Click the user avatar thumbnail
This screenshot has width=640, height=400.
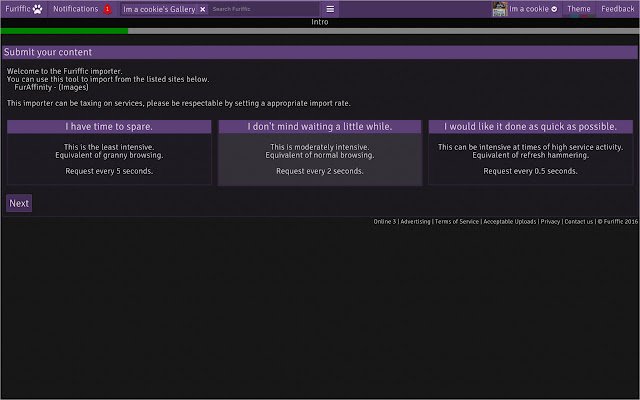(x=500, y=9)
